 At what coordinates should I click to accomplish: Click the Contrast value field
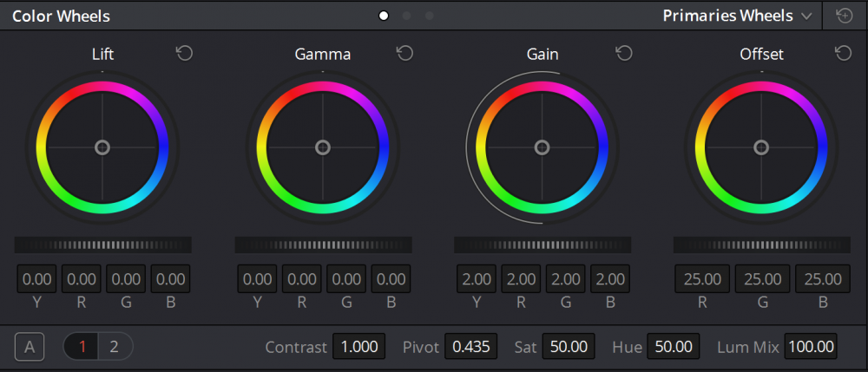tap(358, 347)
